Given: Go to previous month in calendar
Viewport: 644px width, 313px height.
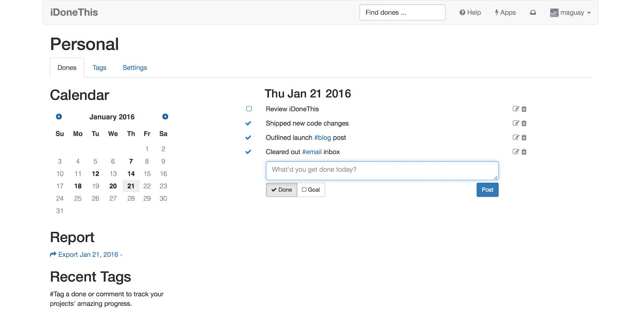Looking at the screenshot, I should click(x=59, y=117).
